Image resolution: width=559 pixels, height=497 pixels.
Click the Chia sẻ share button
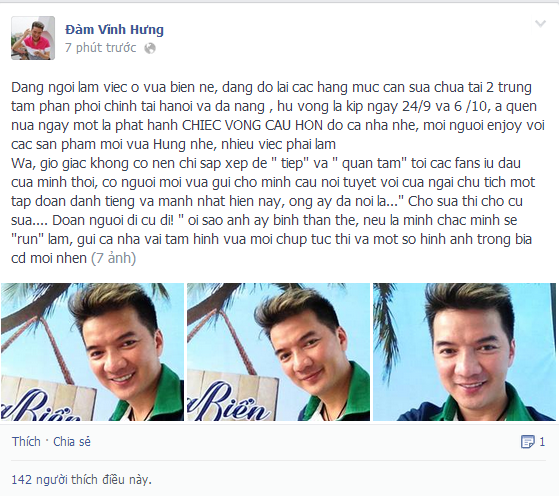(72, 442)
